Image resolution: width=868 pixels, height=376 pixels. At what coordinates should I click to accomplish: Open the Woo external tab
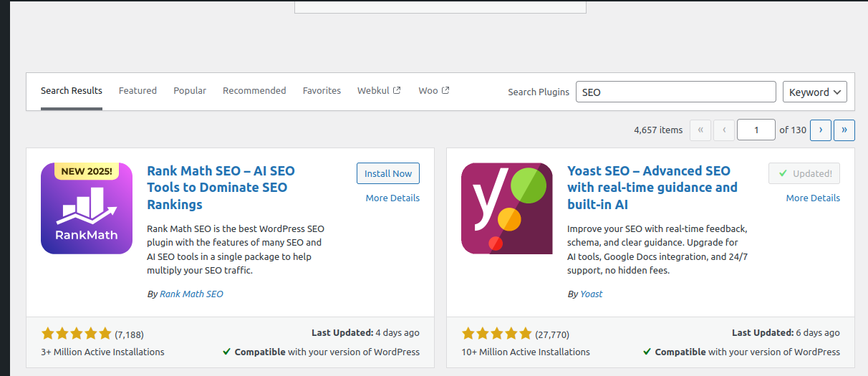(434, 91)
